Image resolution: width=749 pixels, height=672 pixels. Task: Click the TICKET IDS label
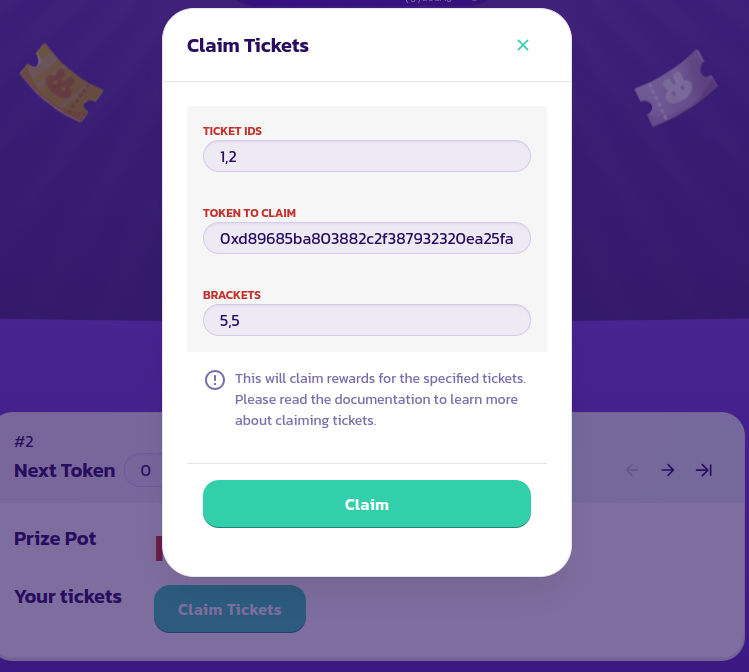tap(232, 131)
